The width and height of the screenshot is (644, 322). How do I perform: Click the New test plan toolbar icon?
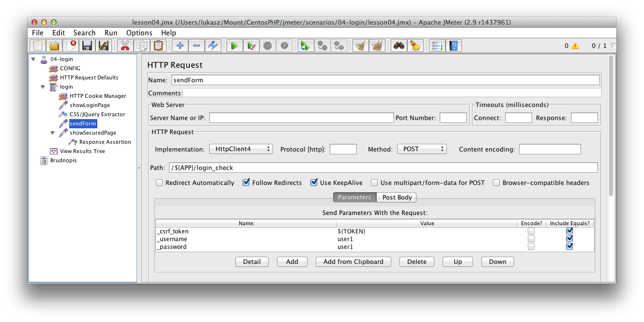[37, 46]
